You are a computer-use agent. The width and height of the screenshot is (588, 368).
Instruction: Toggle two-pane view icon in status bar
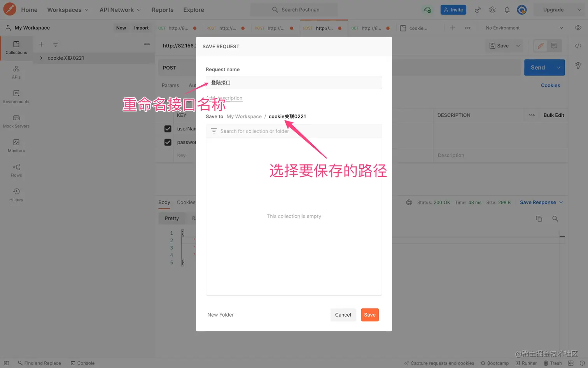coord(571,363)
